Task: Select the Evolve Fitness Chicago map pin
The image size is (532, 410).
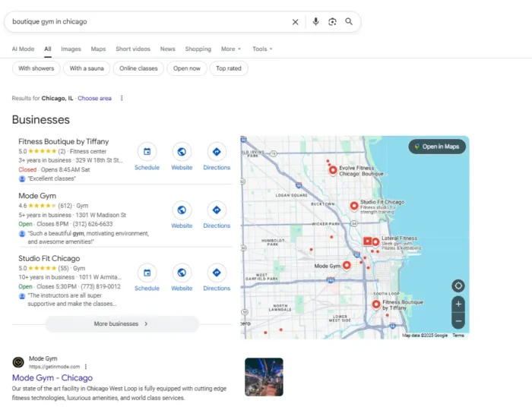Action: [x=333, y=170]
